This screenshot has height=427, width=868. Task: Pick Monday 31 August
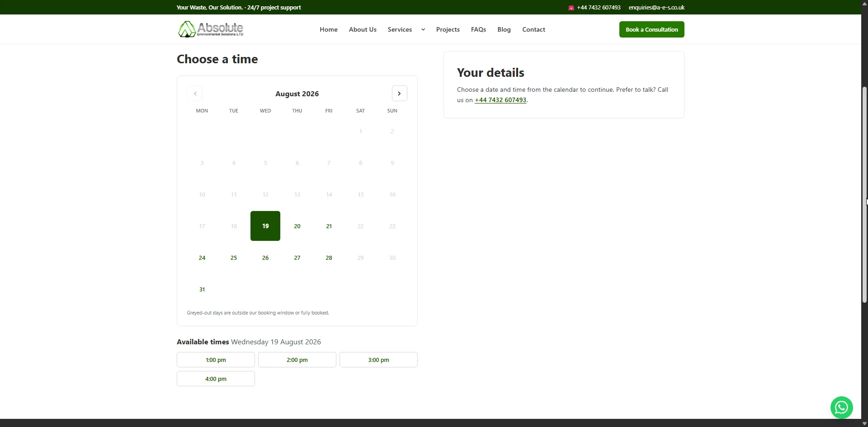coord(202,289)
